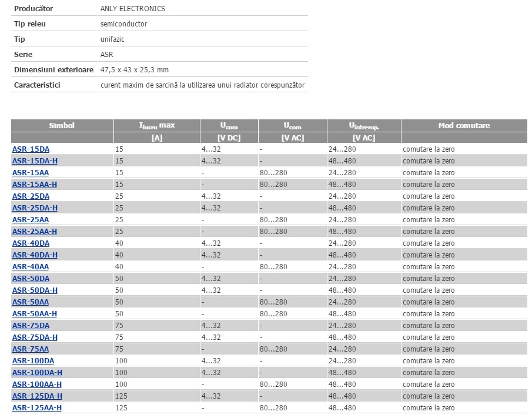Select the ASR-75DA-H link
The height and width of the screenshot is (418, 532).
(x=35, y=337)
